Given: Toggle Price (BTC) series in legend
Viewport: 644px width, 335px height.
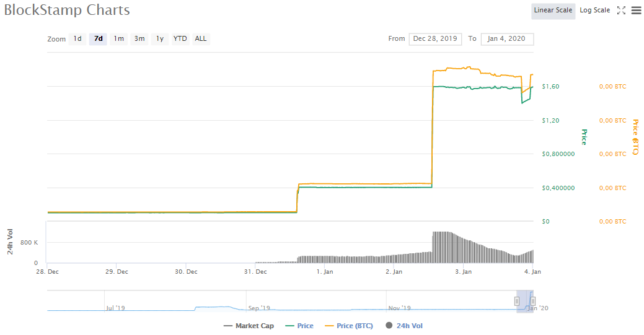Looking at the screenshot, I should tap(349, 326).
